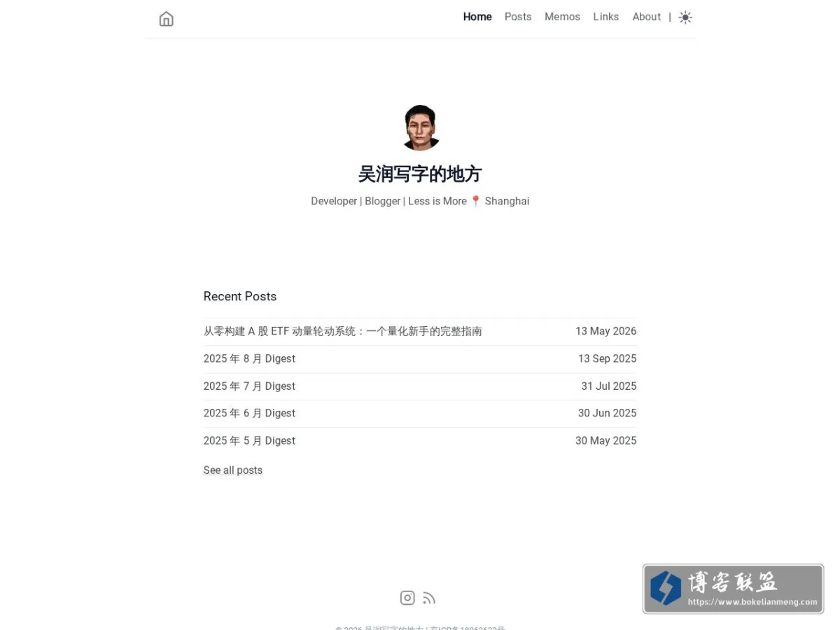Open the Posts nav item

click(518, 17)
